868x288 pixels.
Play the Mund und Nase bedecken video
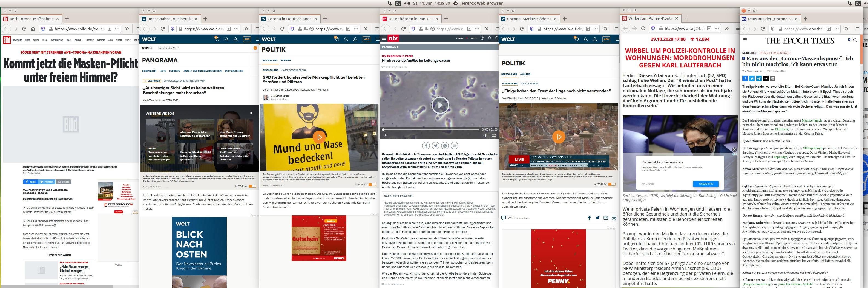tap(320, 137)
